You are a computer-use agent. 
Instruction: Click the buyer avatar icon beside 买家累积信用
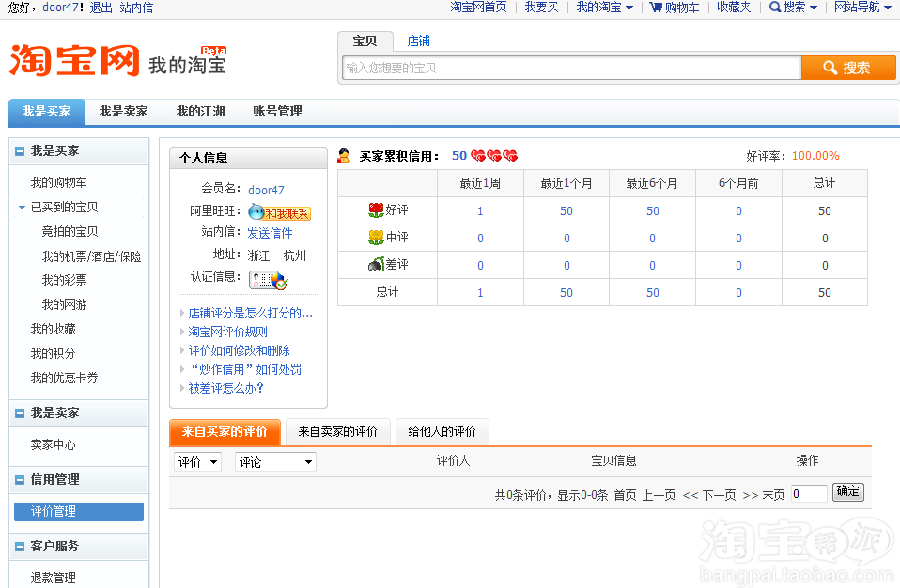[344, 156]
